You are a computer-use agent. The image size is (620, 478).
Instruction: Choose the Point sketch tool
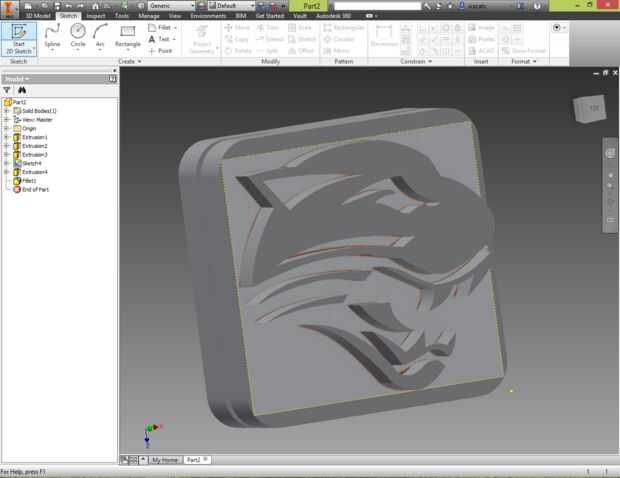click(x=160, y=51)
